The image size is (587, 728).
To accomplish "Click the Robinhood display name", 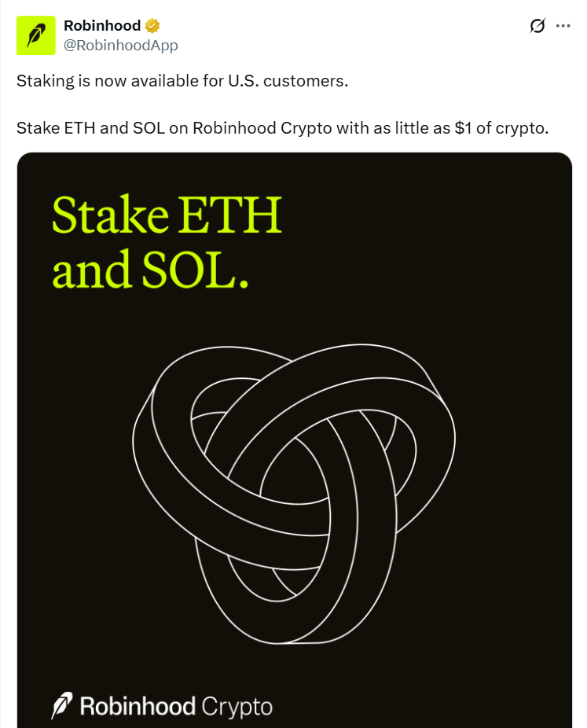I will pyautogui.click(x=102, y=27).
